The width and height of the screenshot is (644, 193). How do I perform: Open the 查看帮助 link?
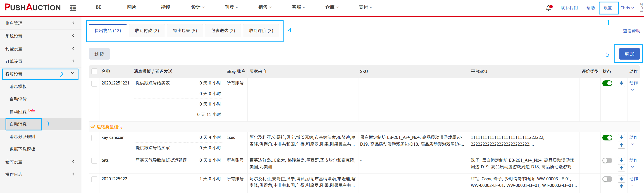click(x=631, y=31)
